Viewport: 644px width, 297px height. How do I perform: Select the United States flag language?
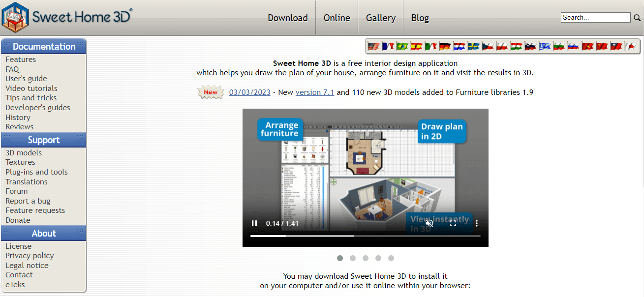click(374, 46)
